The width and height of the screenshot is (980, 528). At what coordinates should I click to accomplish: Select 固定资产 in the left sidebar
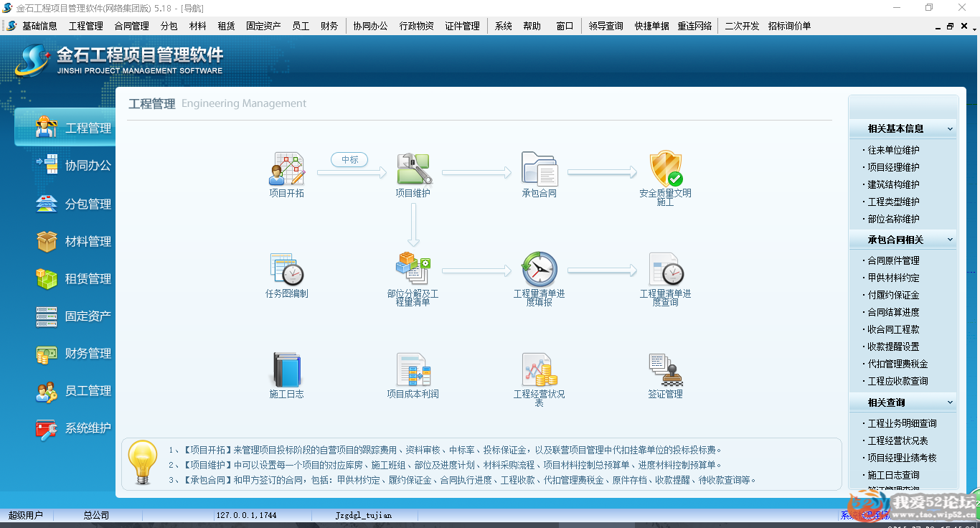click(x=74, y=316)
